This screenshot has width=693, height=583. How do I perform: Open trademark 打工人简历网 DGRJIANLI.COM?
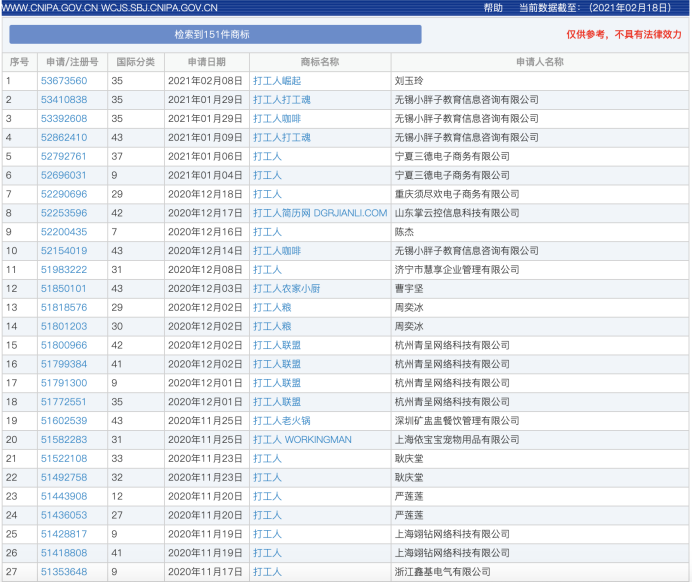tap(320, 213)
